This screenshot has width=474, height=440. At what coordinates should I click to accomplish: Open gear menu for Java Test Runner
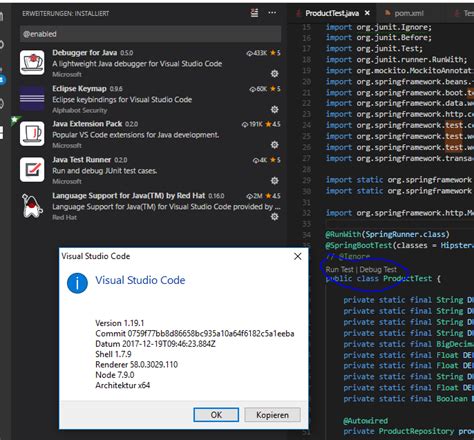coord(274,181)
